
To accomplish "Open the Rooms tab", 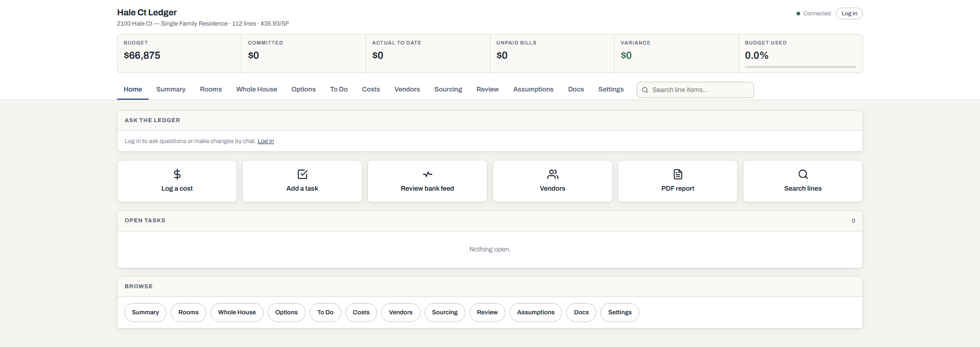I will [x=211, y=89].
